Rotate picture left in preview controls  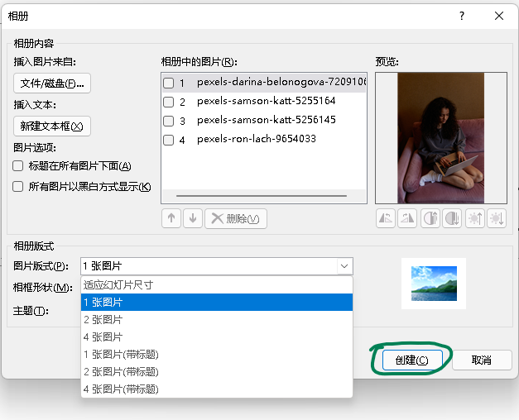tap(386, 218)
